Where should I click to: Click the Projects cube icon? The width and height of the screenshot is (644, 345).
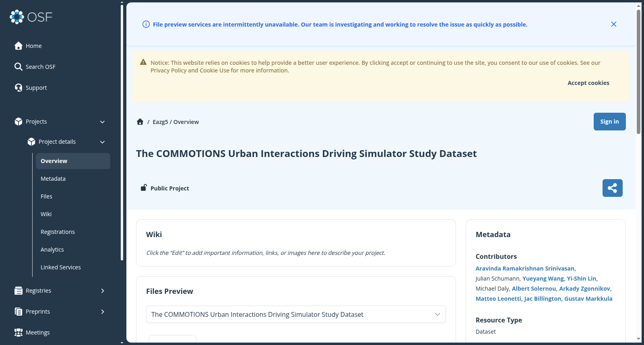coord(19,122)
